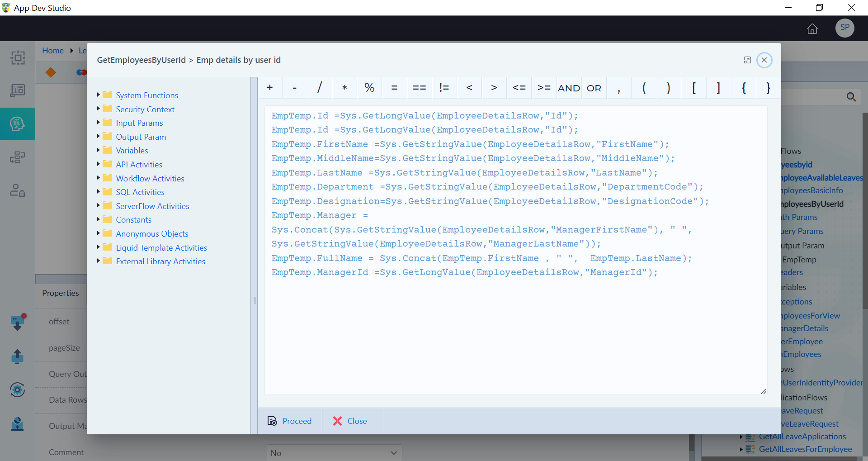The width and height of the screenshot is (868, 461).
Task: Click the orange diamond toolbar icon
Action: point(51,72)
